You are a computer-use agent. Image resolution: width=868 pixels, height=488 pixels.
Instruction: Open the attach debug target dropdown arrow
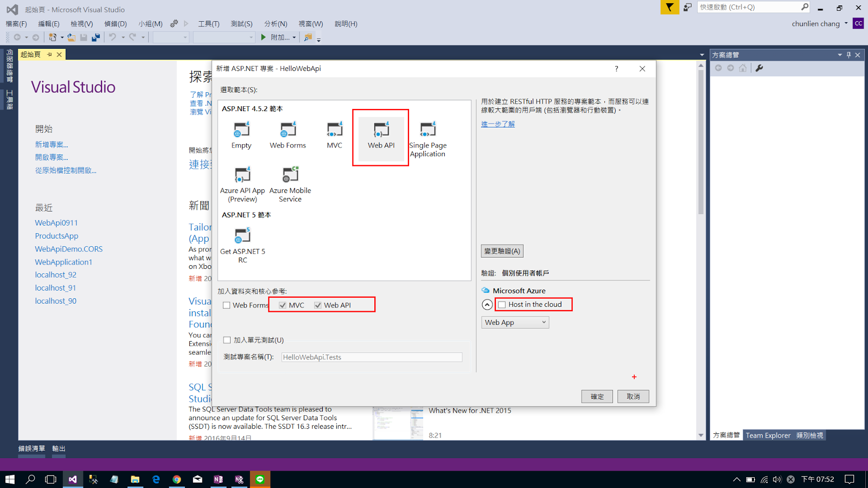click(294, 37)
